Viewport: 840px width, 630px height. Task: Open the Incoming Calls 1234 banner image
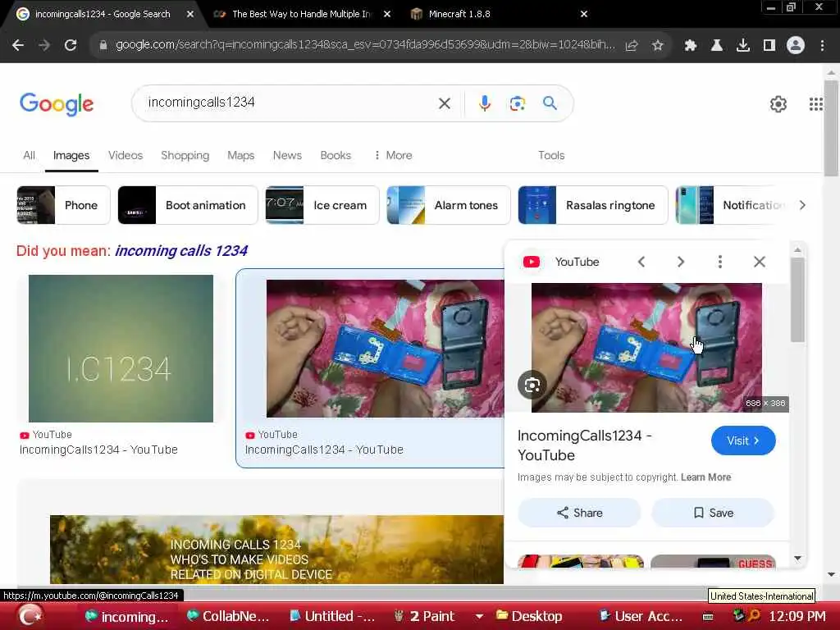click(x=276, y=549)
